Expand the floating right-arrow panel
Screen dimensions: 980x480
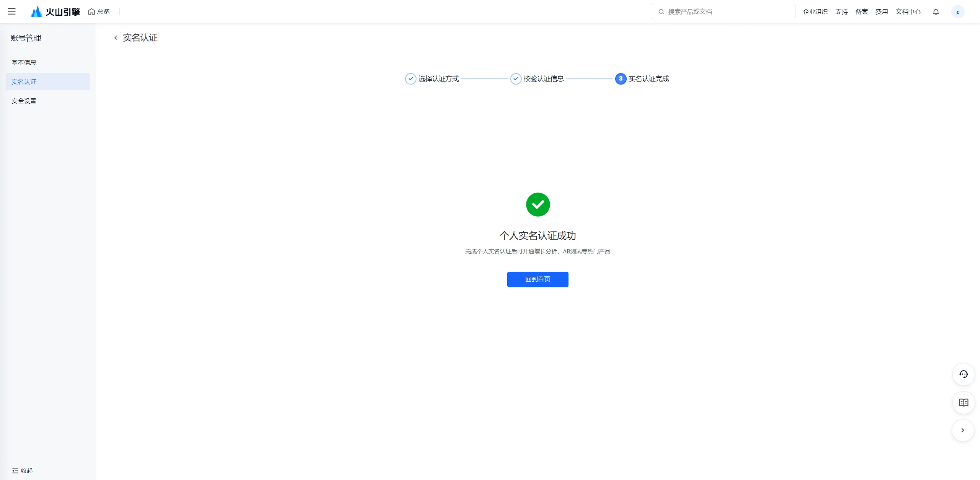tap(963, 431)
